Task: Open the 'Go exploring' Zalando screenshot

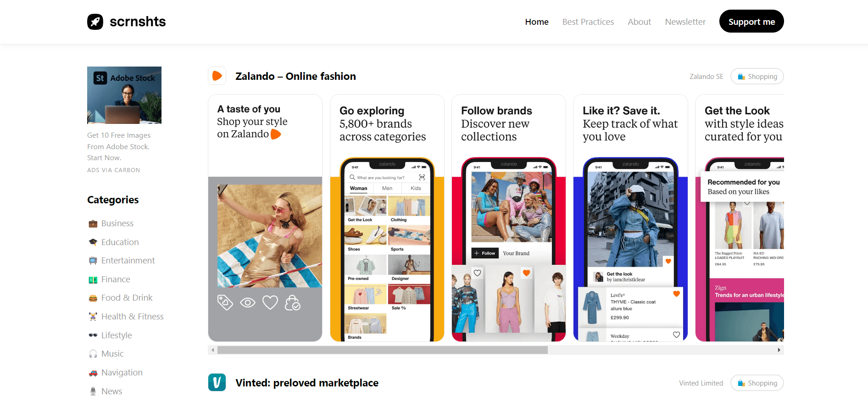Action: [x=387, y=218]
